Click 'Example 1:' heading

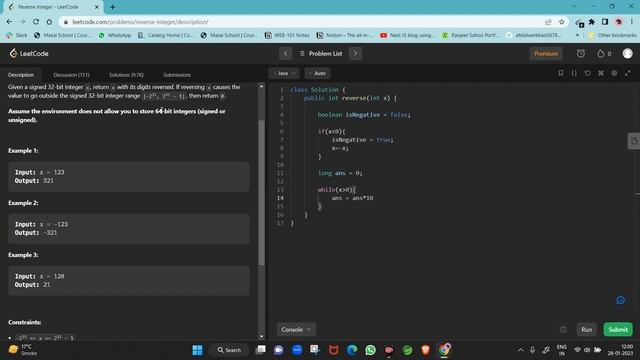pos(23,151)
